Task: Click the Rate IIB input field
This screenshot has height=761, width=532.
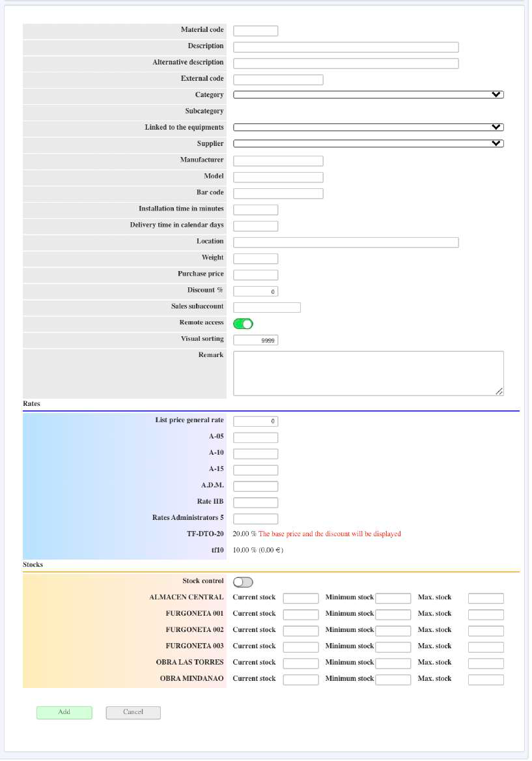Action: (255, 503)
